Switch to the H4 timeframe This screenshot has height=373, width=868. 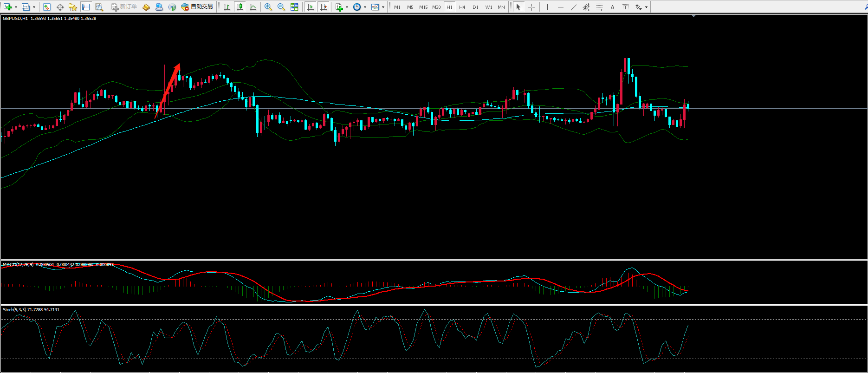[x=462, y=7]
